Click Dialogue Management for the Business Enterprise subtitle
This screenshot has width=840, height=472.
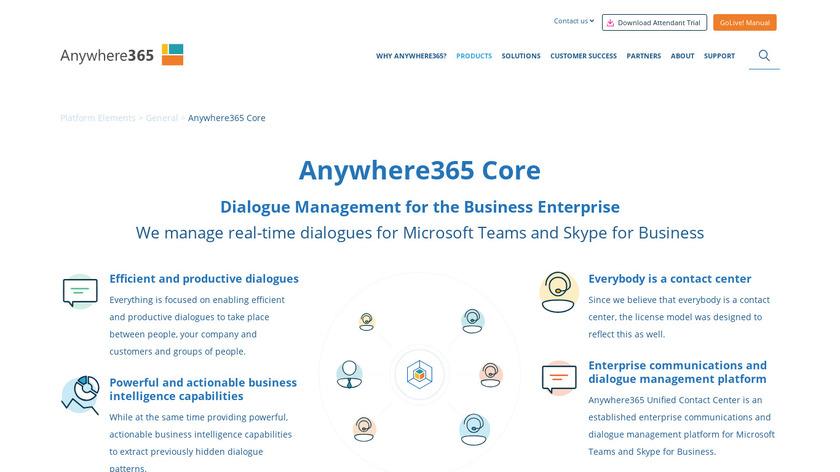pos(420,207)
